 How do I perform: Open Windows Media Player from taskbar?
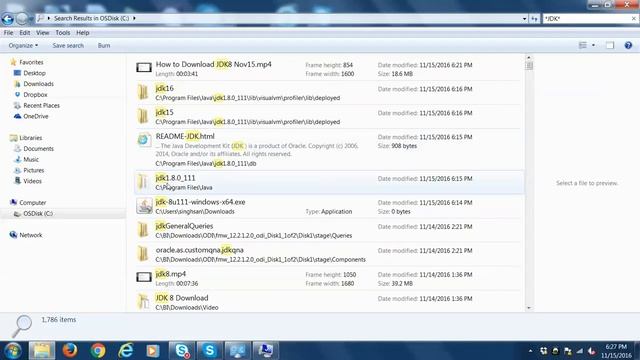tap(153, 350)
